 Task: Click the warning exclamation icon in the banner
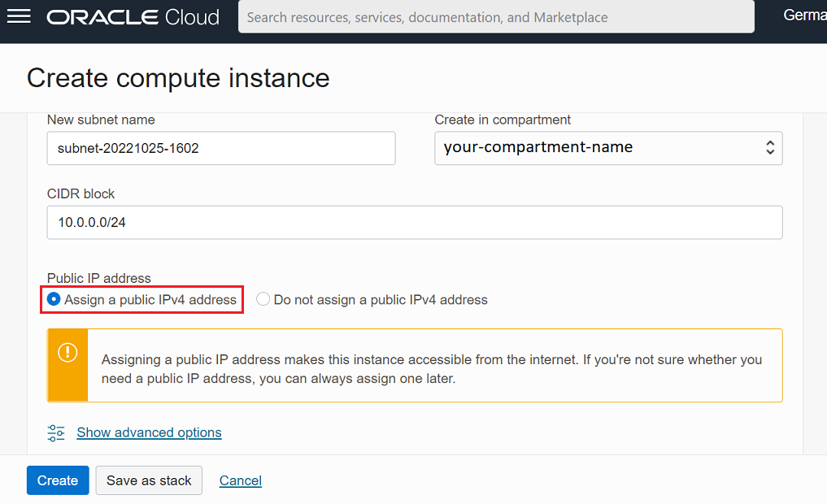tap(67, 354)
